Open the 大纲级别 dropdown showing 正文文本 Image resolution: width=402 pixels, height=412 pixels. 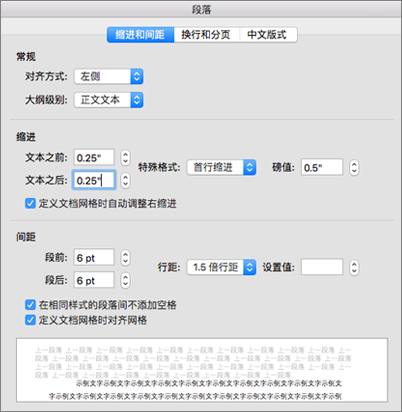pyautogui.click(x=109, y=100)
